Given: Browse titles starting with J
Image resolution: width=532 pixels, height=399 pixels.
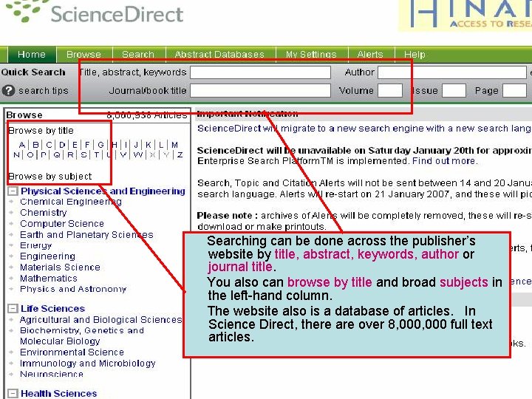Looking at the screenshot, I should 136,145.
